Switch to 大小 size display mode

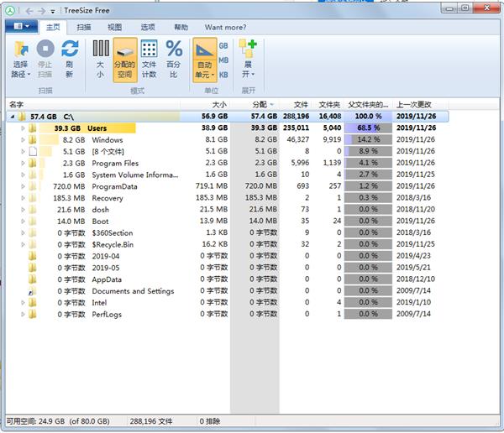click(100, 57)
